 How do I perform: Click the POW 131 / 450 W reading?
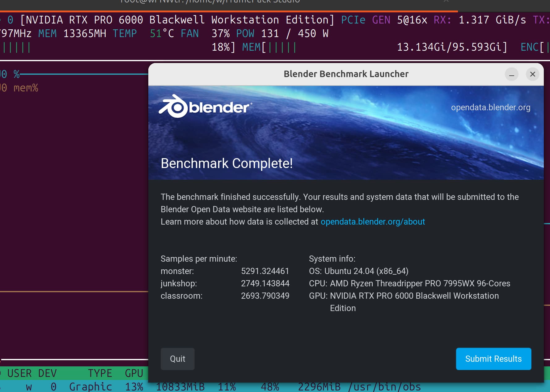point(282,33)
